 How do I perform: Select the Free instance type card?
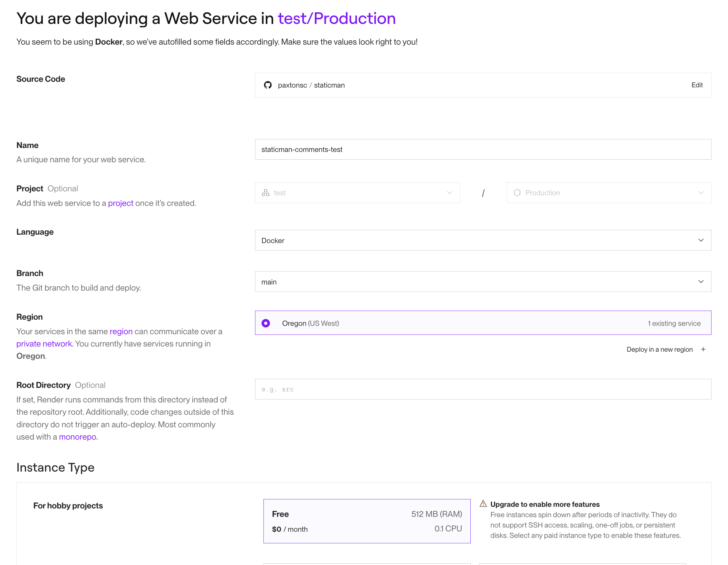(367, 521)
